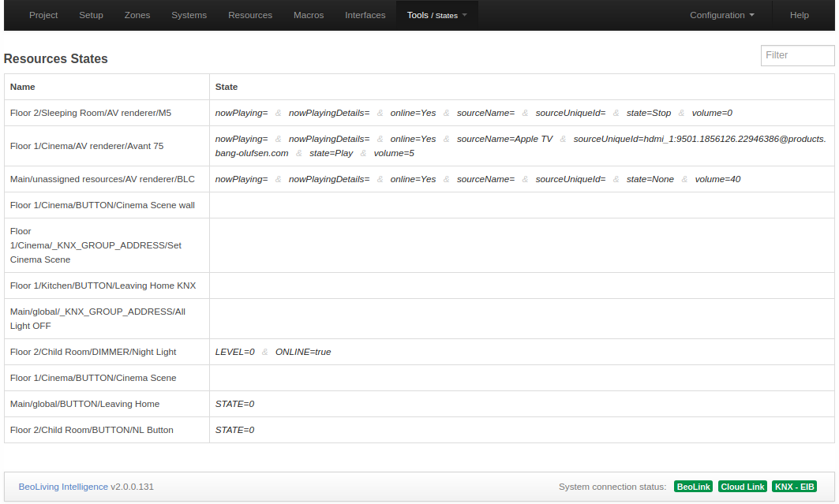Click the volume=5 value for Avant 75
Image resolution: width=839 pixels, height=504 pixels.
(x=394, y=153)
